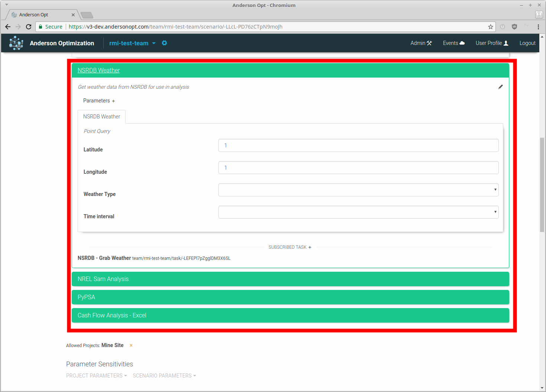
Task: Click the scrollbar down arrow
Action: (542, 388)
